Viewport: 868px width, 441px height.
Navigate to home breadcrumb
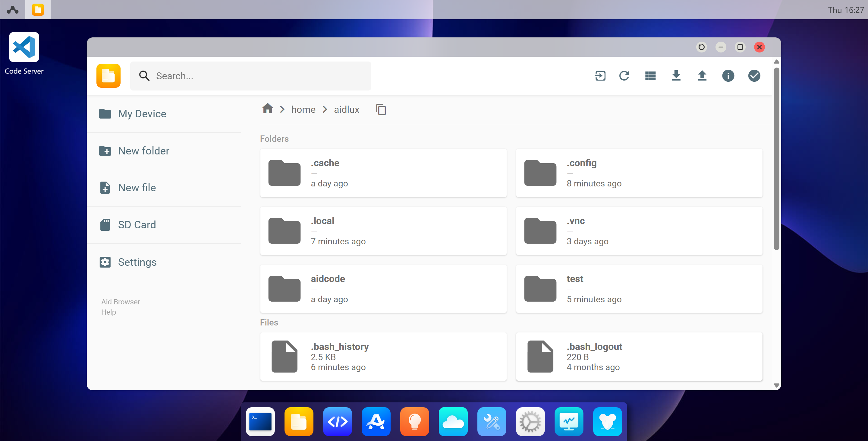[x=303, y=109]
